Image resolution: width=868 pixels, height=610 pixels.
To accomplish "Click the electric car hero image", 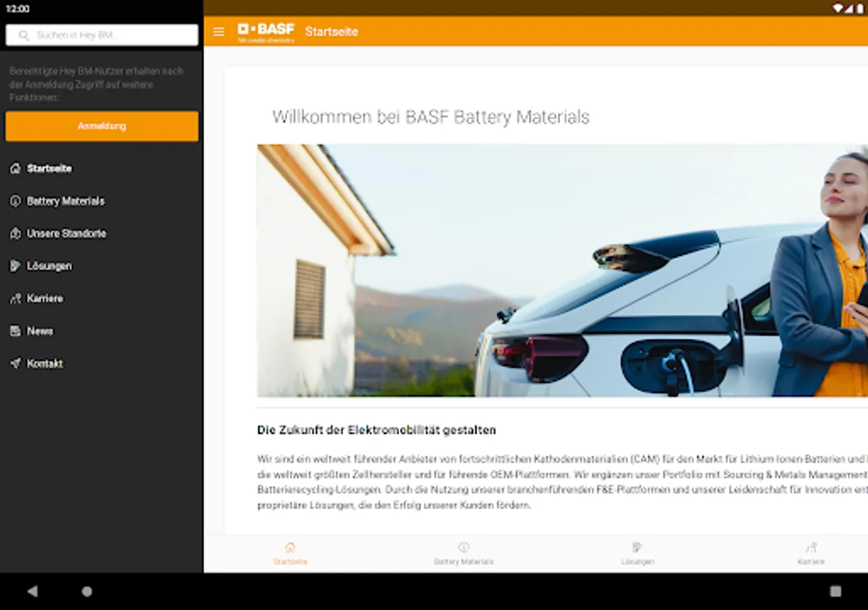I will pos(562,270).
